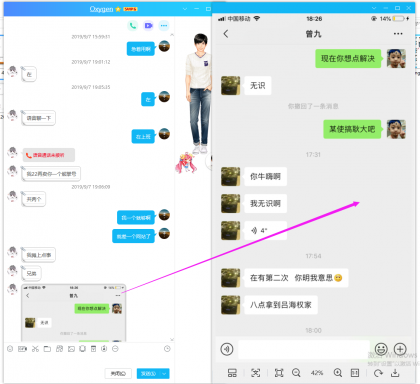Expand the send button dropdown arrow
420x384 pixels.
coord(164,374)
